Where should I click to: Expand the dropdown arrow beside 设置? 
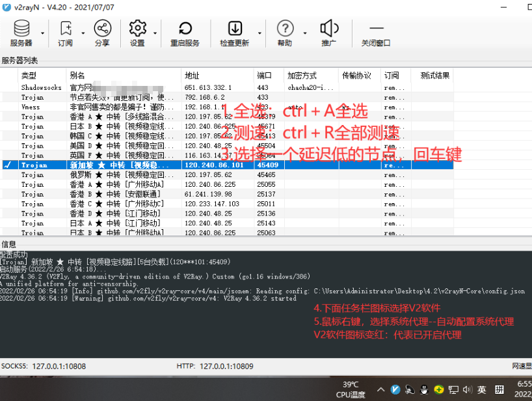[x=155, y=33]
